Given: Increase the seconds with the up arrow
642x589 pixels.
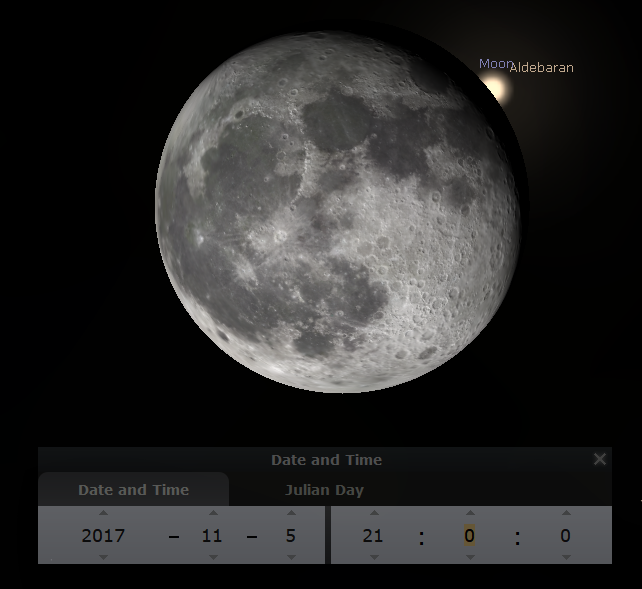Looking at the screenshot, I should point(565,514).
